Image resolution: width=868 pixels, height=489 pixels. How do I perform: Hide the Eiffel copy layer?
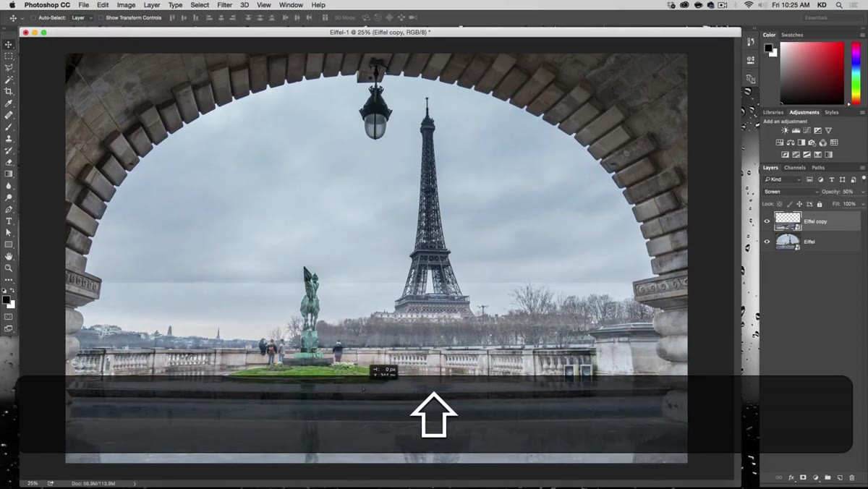click(767, 221)
